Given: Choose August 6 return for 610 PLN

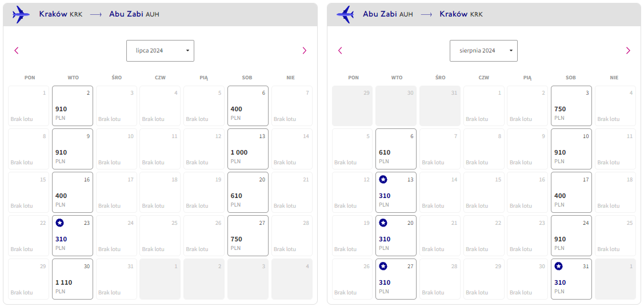Looking at the screenshot, I should coord(396,149).
